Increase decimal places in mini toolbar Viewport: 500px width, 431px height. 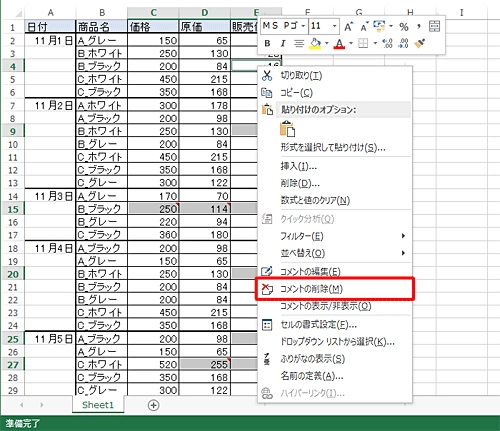coord(387,43)
